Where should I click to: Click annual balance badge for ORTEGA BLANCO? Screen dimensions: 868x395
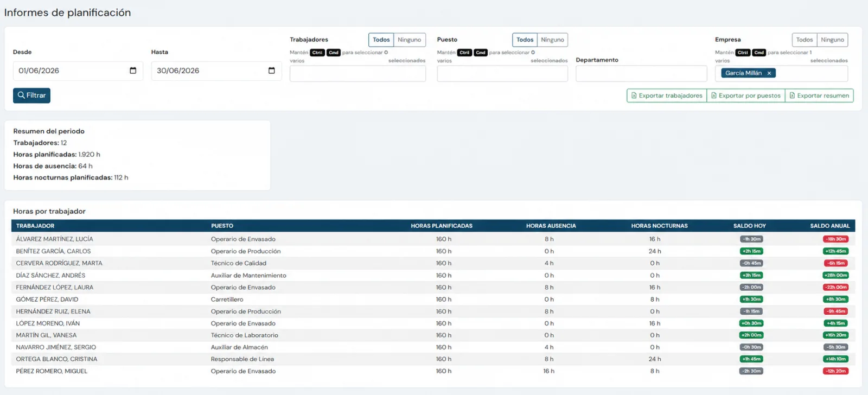[835, 359]
